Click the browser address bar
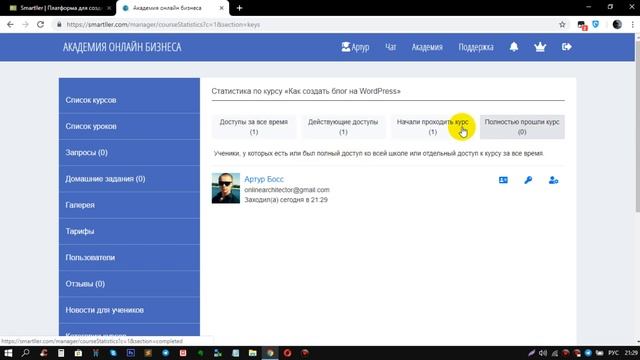The height and width of the screenshot is (360, 640). tap(306, 24)
